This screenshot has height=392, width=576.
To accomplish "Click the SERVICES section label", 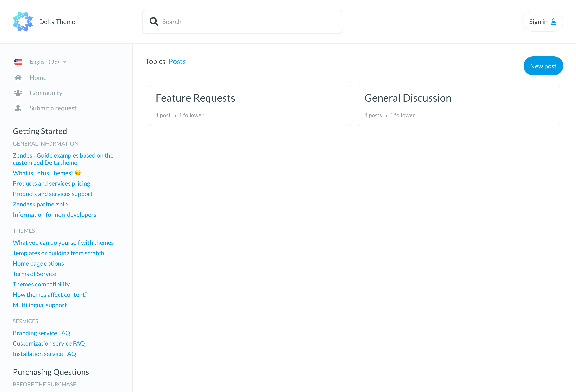I will [x=26, y=321].
